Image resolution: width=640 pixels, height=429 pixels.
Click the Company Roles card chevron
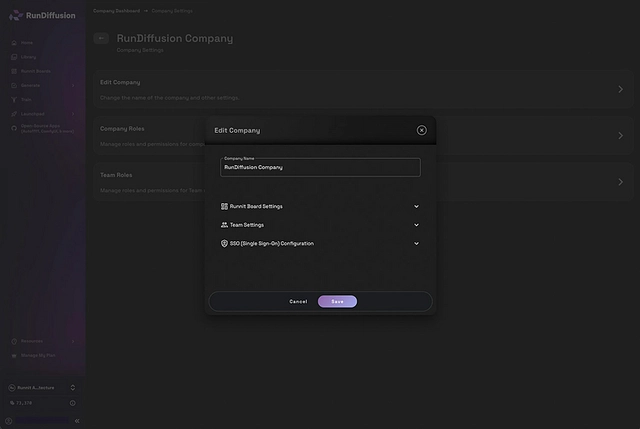620,136
